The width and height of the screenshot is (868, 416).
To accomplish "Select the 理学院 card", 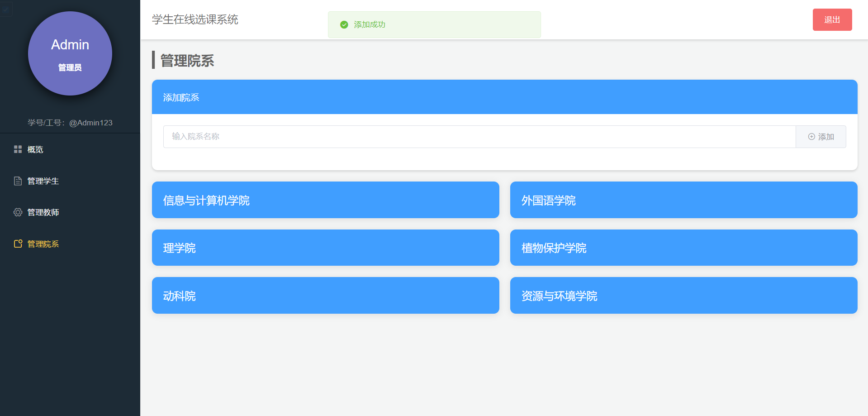I will pyautogui.click(x=326, y=248).
